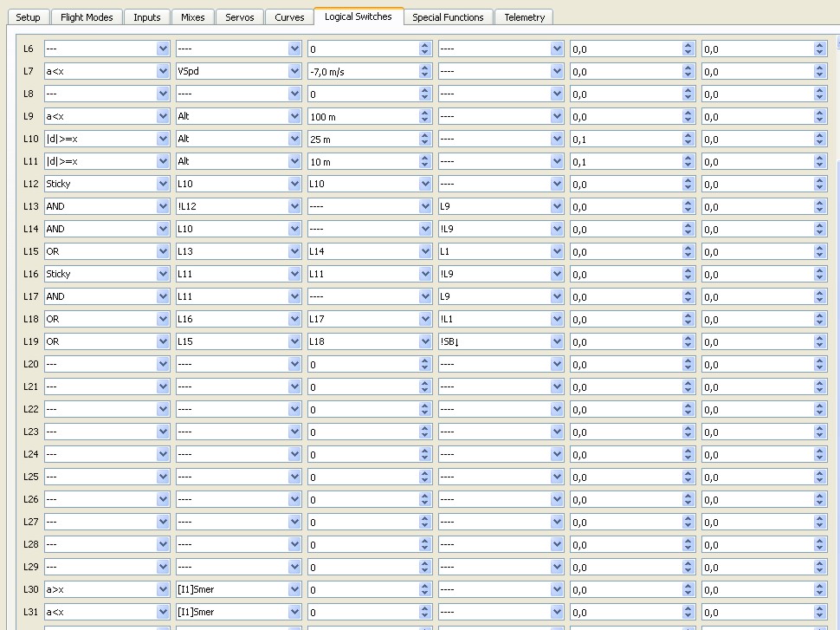Select the Mixes tab

click(x=192, y=17)
